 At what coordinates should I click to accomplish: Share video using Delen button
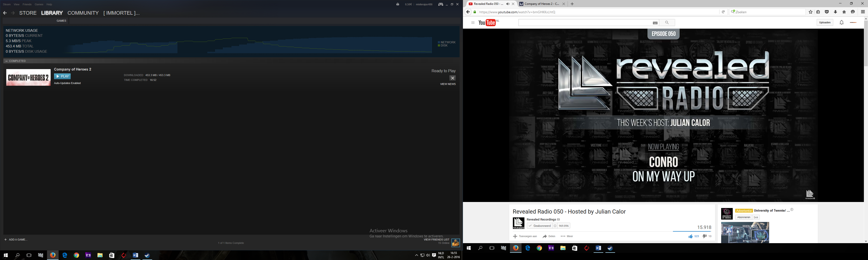549,236
